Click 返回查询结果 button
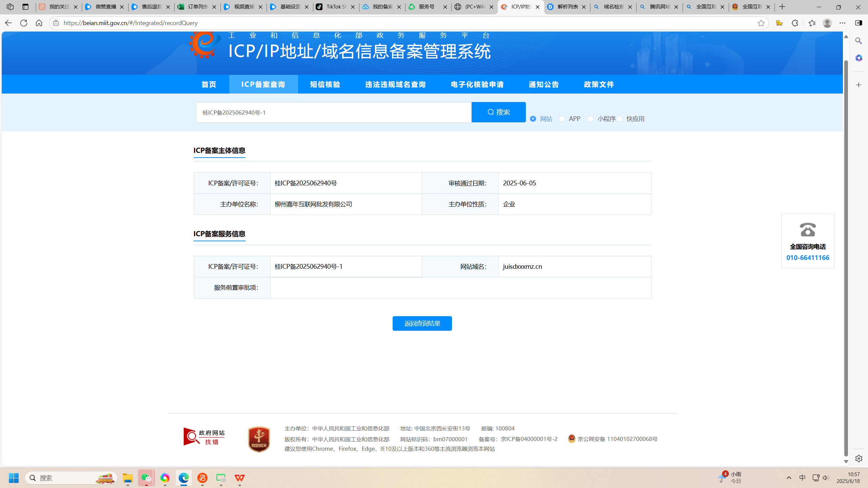Screen dimensions: 868x488 tap(422, 323)
